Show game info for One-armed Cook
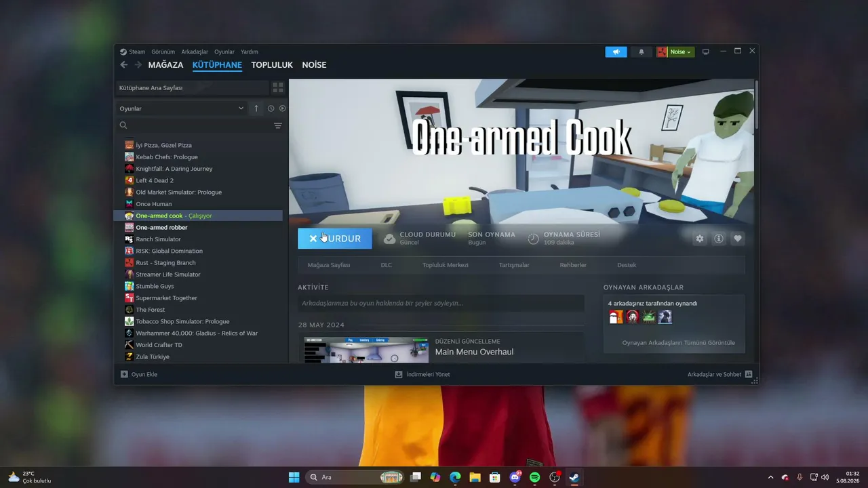The image size is (868, 488). pos(719,239)
